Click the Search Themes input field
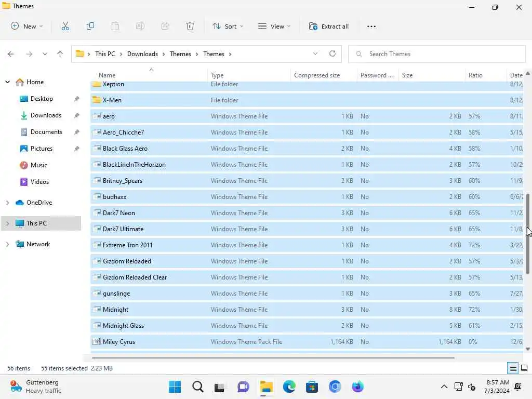This screenshot has width=532, height=399. coord(436,54)
